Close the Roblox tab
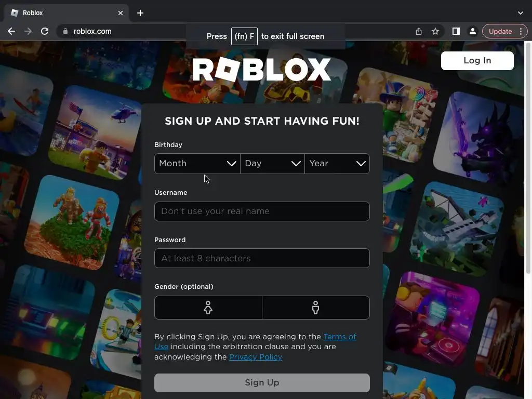Image resolution: width=532 pixels, height=399 pixels. pos(121,13)
